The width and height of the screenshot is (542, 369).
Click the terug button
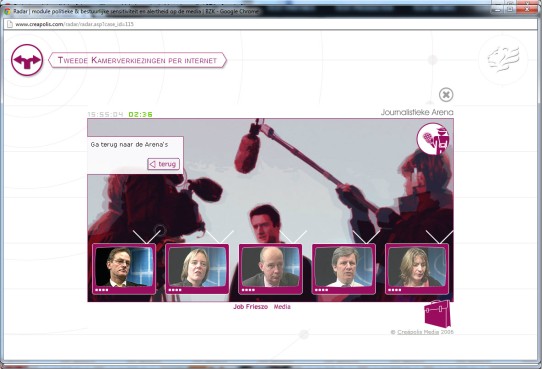coord(163,164)
